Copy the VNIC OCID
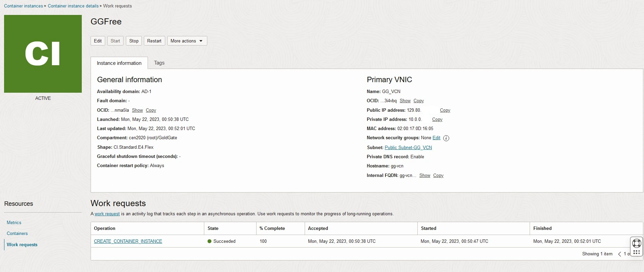Image resolution: width=644 pixels, height=272 pixels. tap(419, 101)
